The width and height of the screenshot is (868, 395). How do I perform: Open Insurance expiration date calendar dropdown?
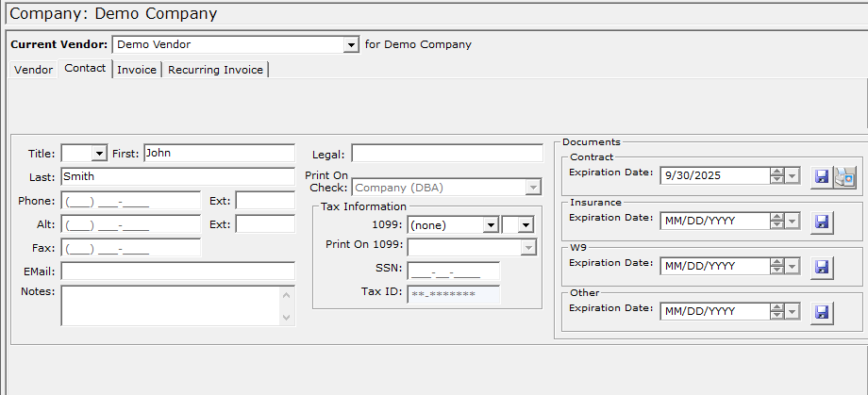click(x=793, y=221)
